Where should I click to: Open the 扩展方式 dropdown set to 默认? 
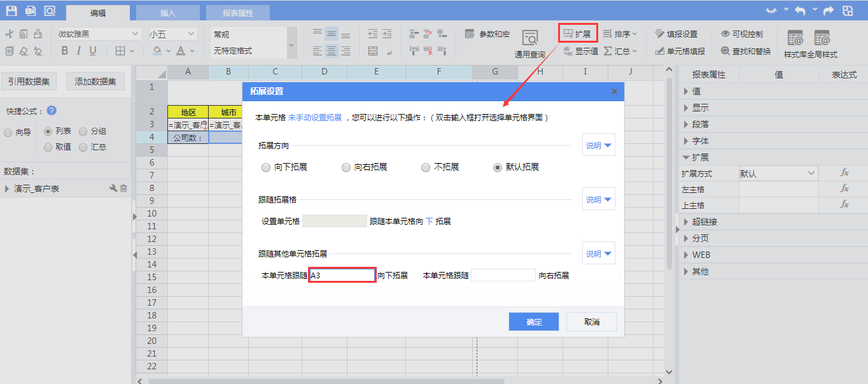(x=778, y=173)
